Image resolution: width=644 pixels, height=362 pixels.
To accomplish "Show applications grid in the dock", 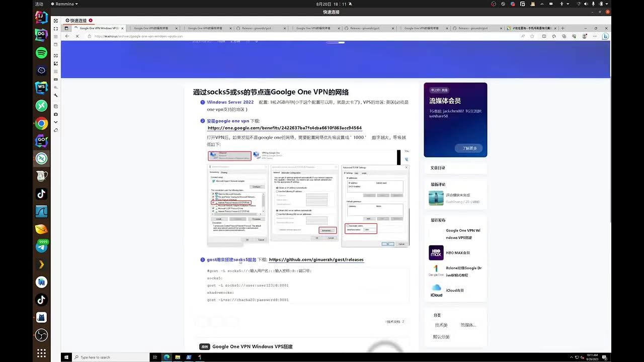I will click(x=41, y=353).
